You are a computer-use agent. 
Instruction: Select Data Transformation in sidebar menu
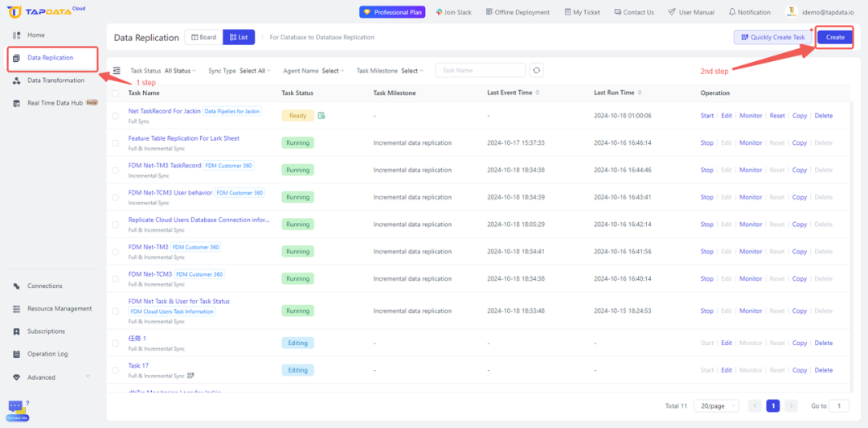[x=53, y=80]
